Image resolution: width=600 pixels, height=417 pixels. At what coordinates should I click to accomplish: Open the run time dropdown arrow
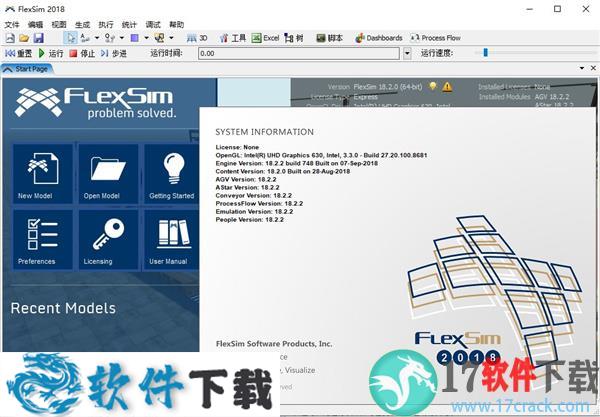pos(407,54)
